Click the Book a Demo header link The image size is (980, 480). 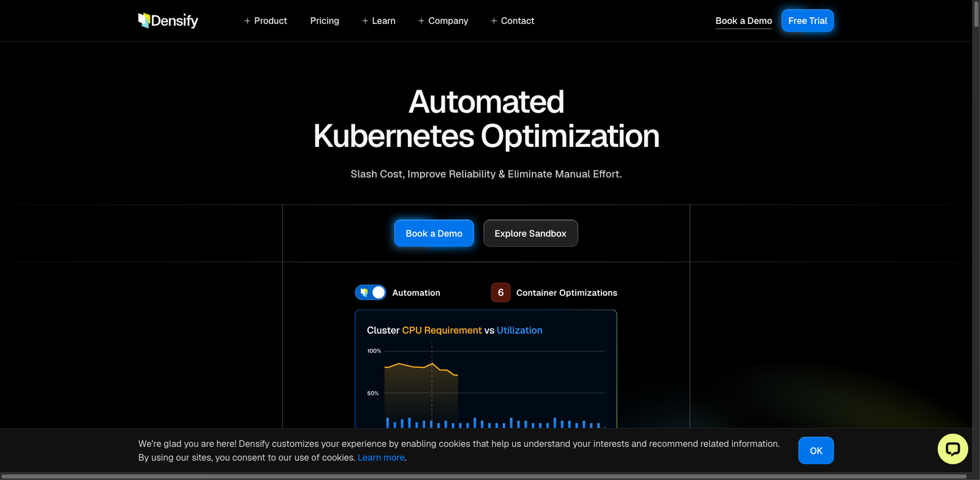[744, 21]
